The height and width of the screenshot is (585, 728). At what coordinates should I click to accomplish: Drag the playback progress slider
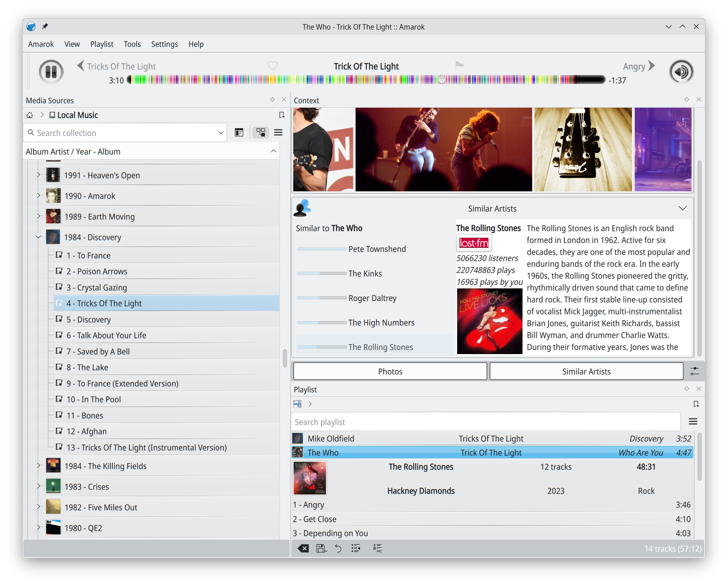click(x=441, y=79)
